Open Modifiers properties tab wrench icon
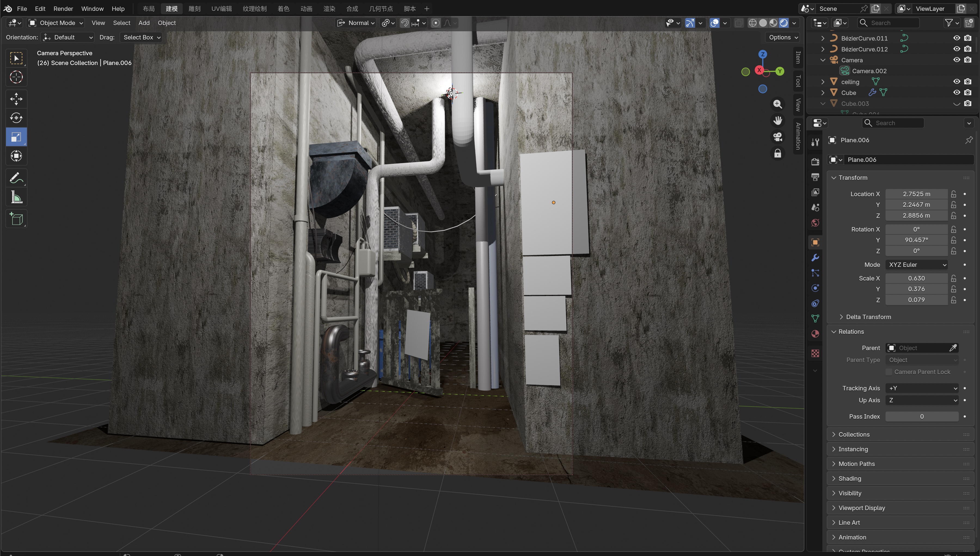 [x=815, y=258]
